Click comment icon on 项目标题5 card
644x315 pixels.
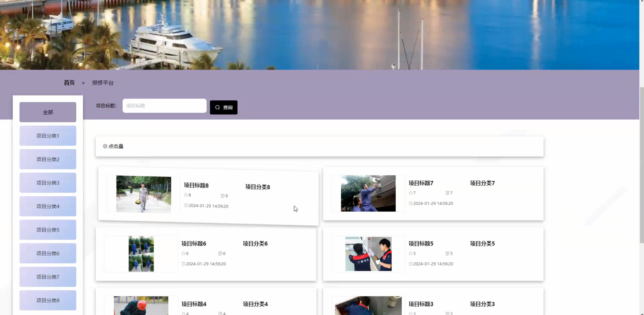pos(447,253)
